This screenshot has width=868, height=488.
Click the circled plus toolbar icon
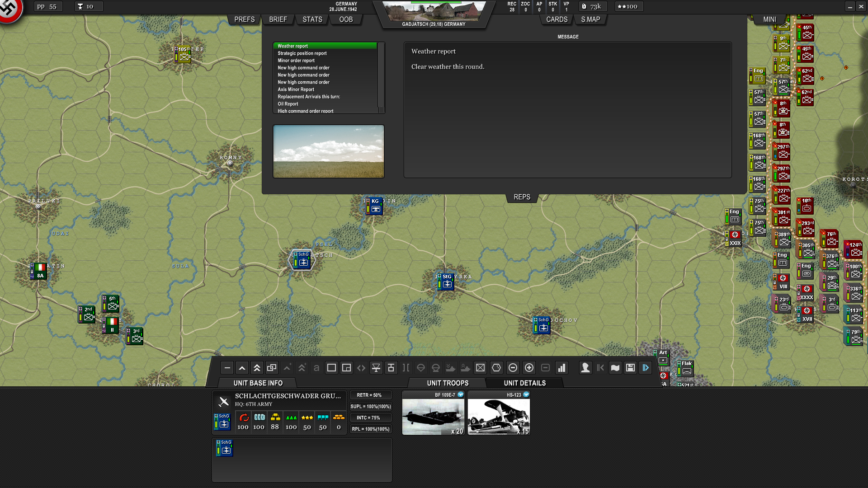click(529, 368)
